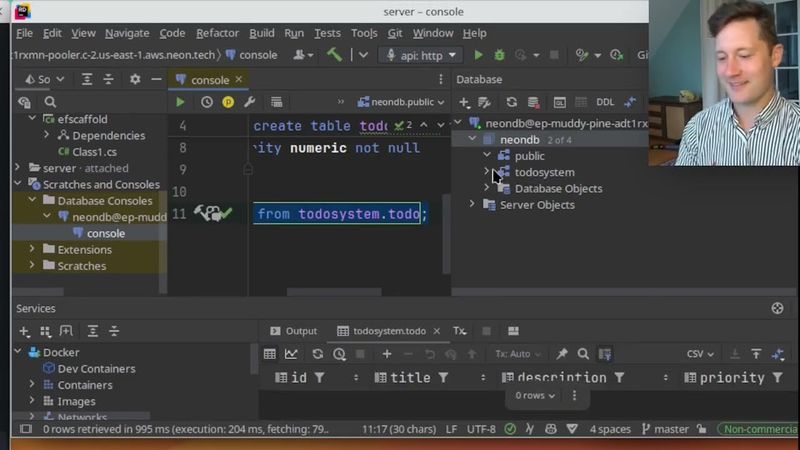Collapse all nodes in Explorer toolbar
Image resolution: width=800 pixels, height=450 pixels.
pos(108,79)
